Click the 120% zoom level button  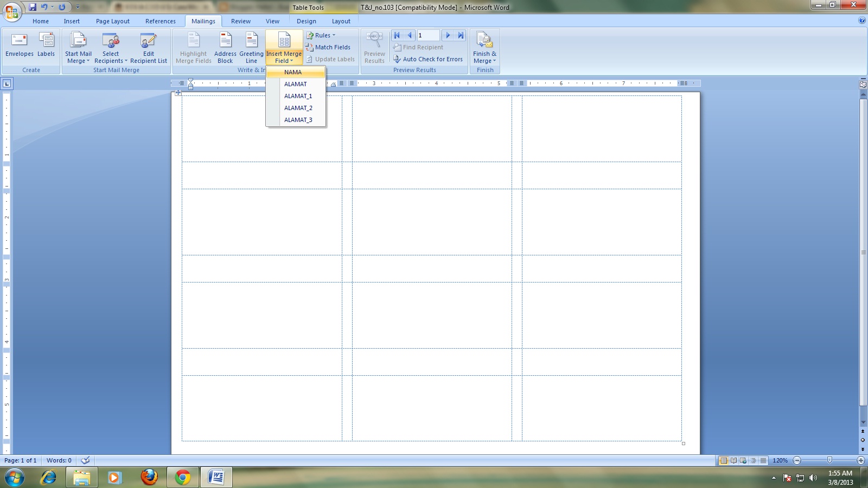(780, 460)
